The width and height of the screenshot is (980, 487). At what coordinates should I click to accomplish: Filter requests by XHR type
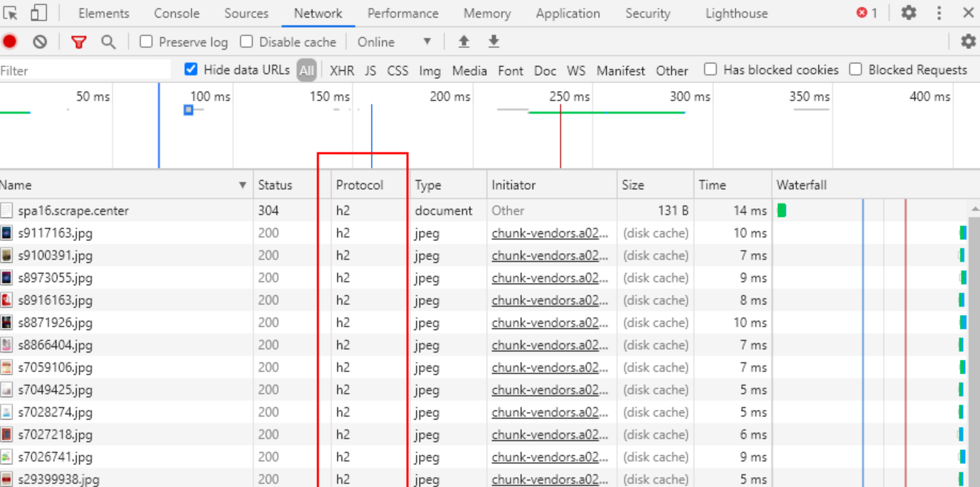click(x=342, y=70)
